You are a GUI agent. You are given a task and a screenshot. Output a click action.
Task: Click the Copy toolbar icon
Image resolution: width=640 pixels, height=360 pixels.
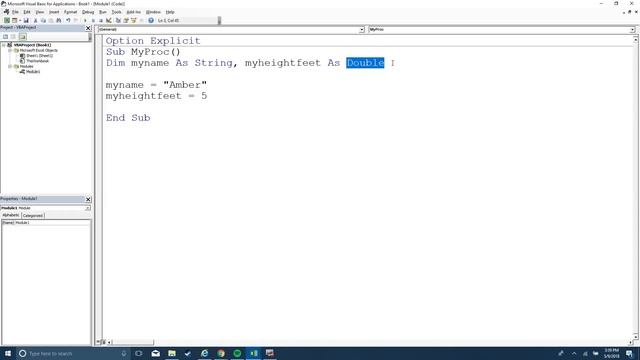point(43,20)
